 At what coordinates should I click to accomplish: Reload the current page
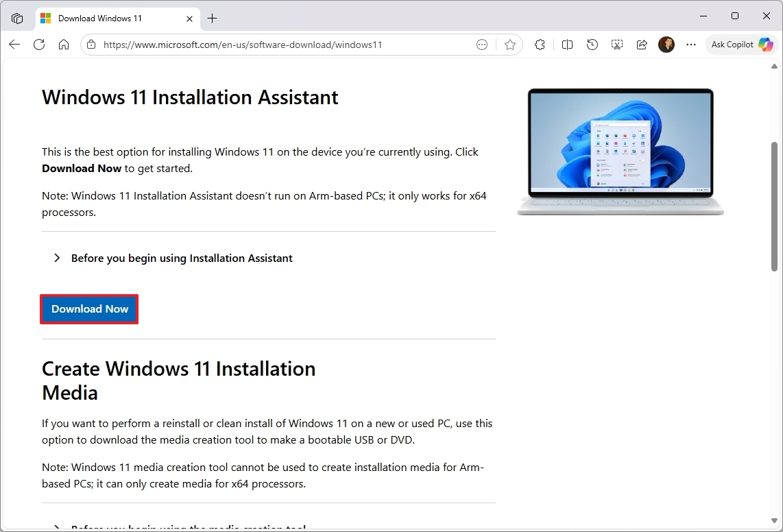tap(39, 45)
